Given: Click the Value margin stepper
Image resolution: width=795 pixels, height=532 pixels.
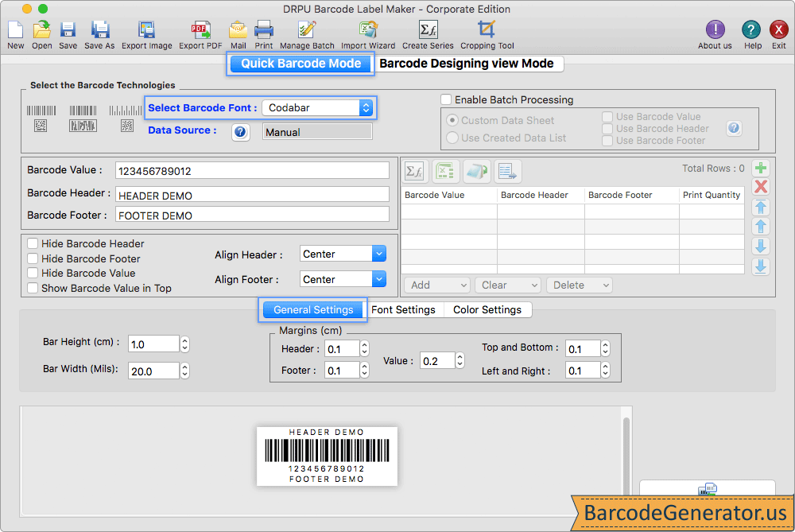Looking at the screenshot, I should tap(460, 360).
